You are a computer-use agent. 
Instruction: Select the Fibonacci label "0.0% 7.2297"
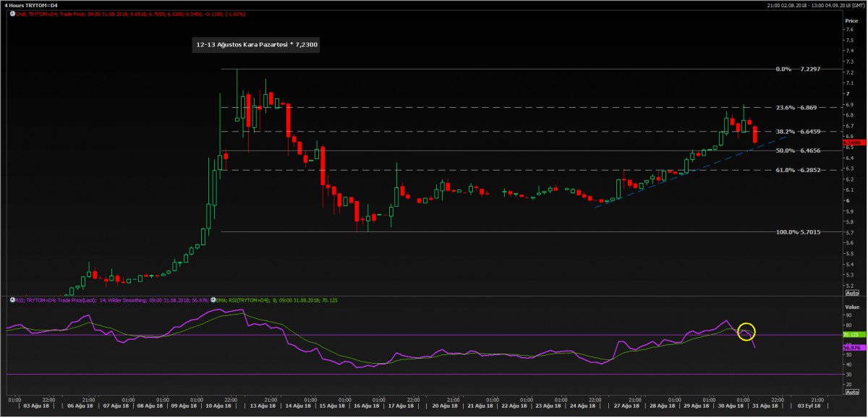[x=798, y=69]
